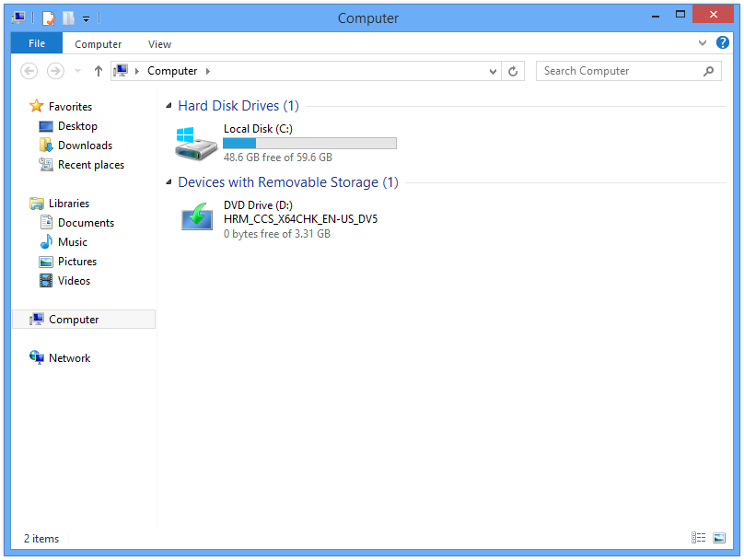The height and width of the screenshot is (560, 744).
Task: Open the Music library
Action: (x=73, y=242)
